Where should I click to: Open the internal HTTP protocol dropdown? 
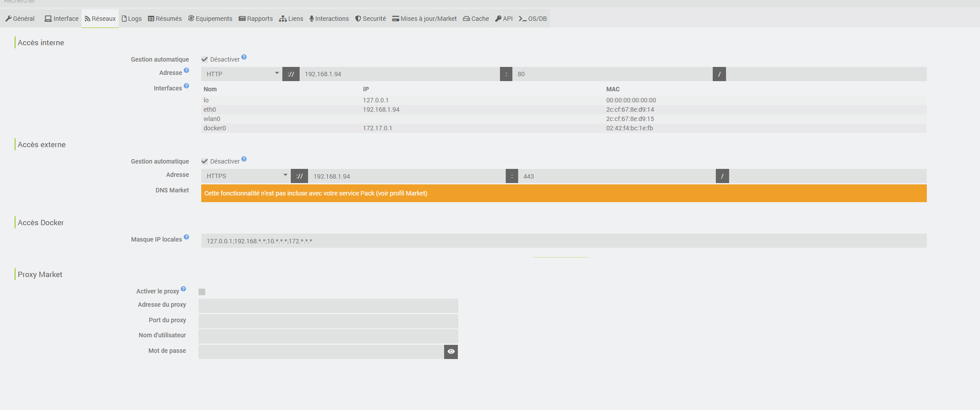[242, 74]
